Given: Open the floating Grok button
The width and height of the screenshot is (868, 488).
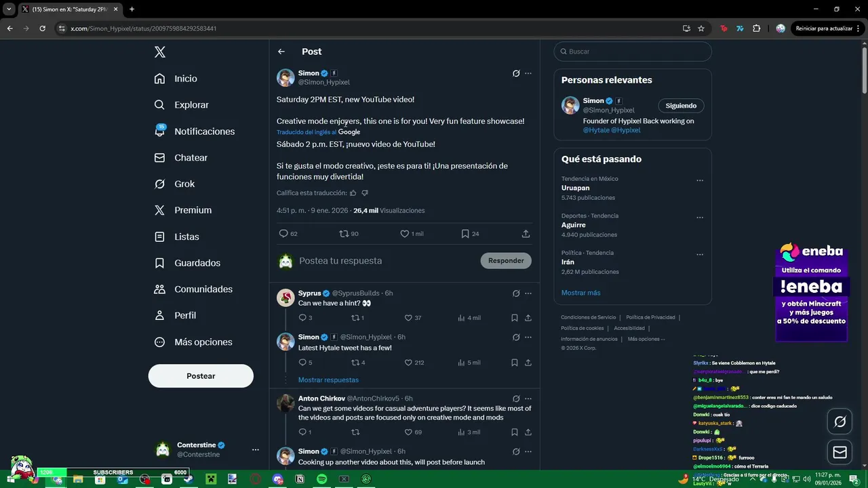Looking at the screenshot, I should [840, 422].
